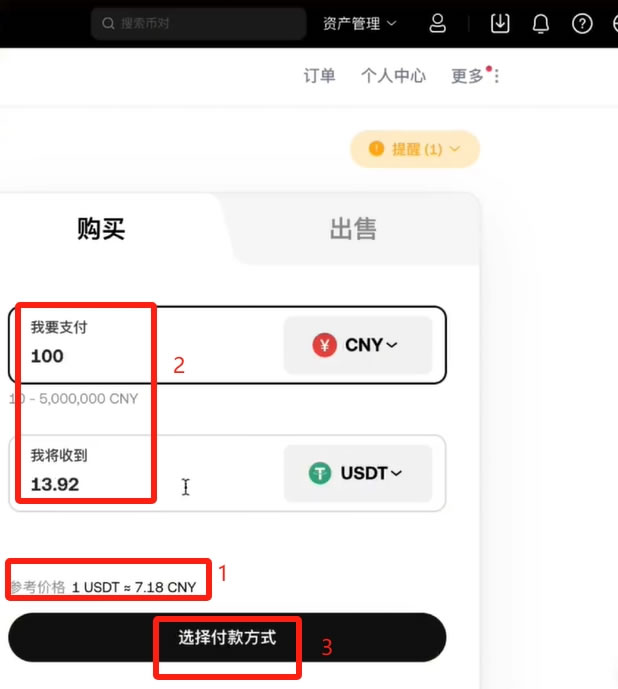Open the user profile icon

point(437,23)
